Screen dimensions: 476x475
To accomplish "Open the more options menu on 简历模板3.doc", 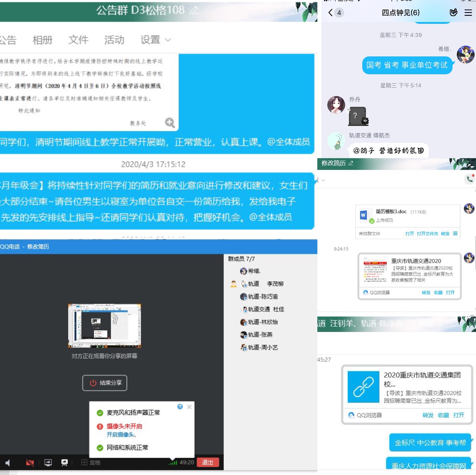I will pyautogui.click(x=455, y=233).
